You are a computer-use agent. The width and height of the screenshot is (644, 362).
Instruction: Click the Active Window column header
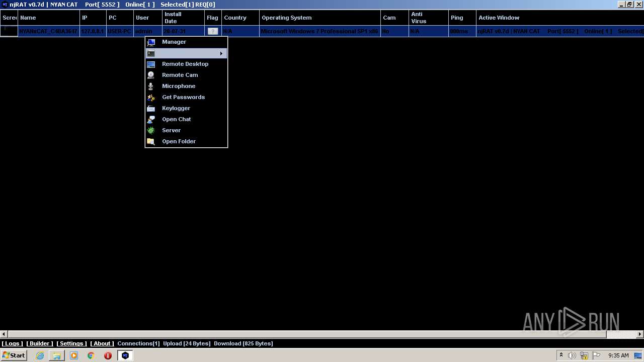560,18
